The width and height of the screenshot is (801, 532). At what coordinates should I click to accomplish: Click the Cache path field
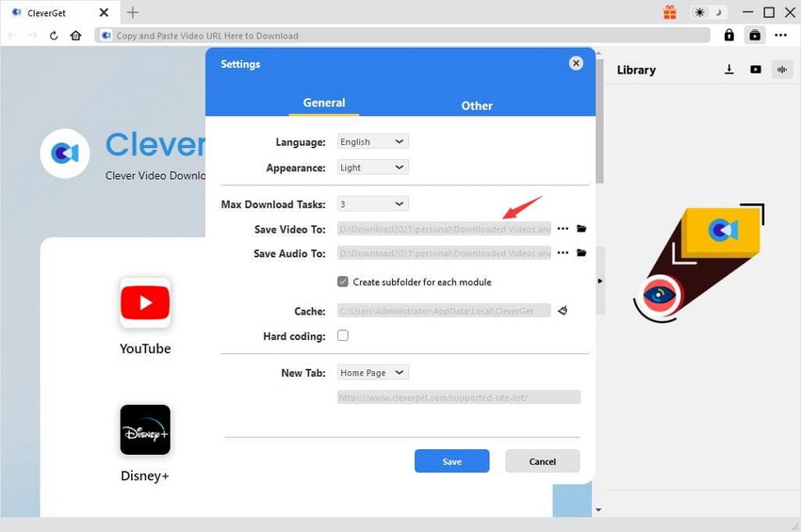(444, 311)
